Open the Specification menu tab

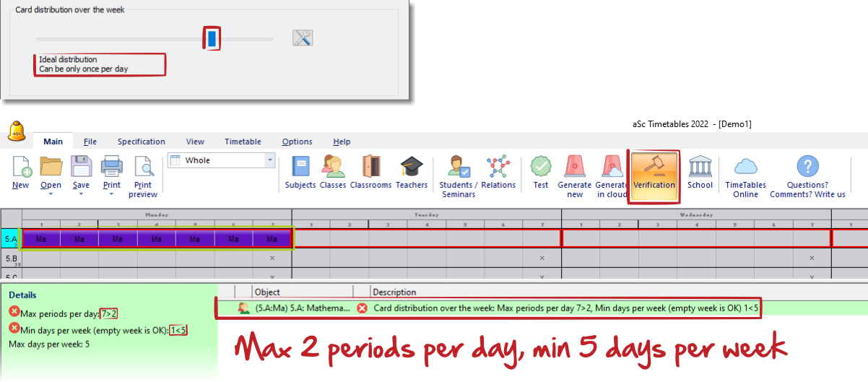[x=142, y=142]
